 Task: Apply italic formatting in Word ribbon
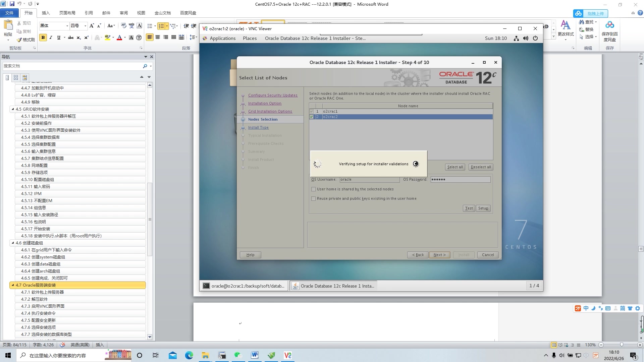tap(51, 38)
